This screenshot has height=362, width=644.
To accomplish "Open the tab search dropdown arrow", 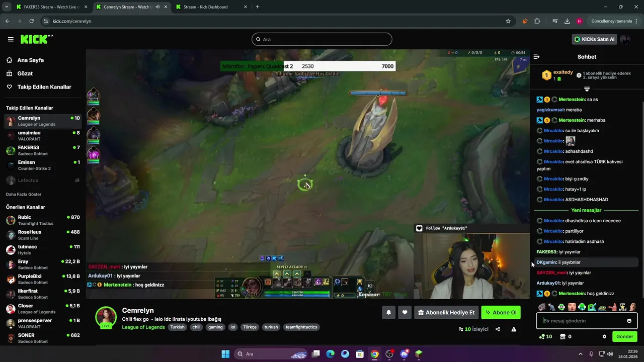I will 6,7.
